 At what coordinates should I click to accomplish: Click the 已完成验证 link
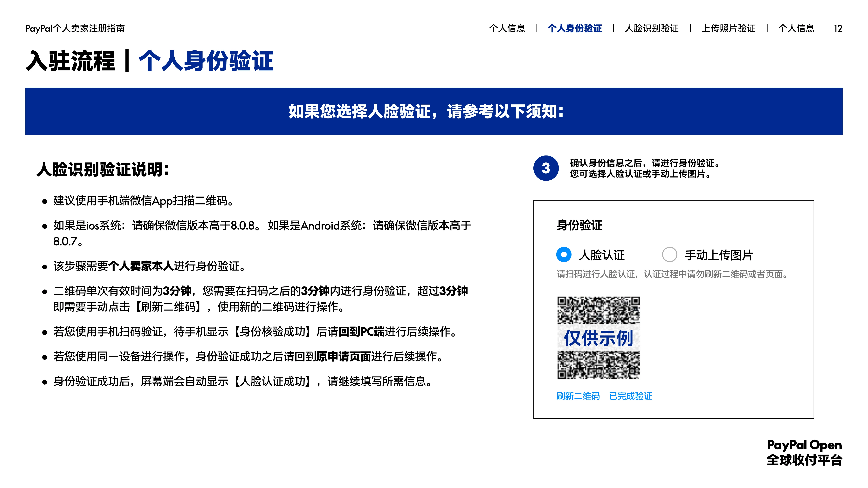pyautogui.click(x=630, y=396)
